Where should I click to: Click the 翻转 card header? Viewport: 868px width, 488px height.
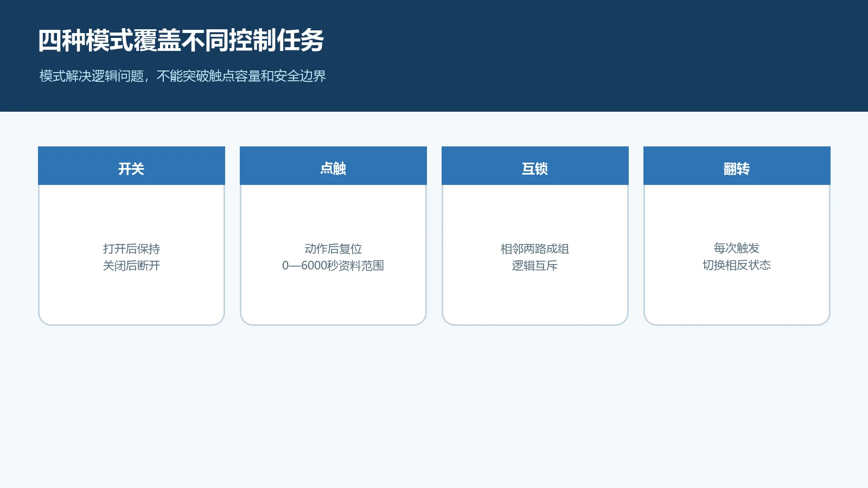click(x=737, y=166)
